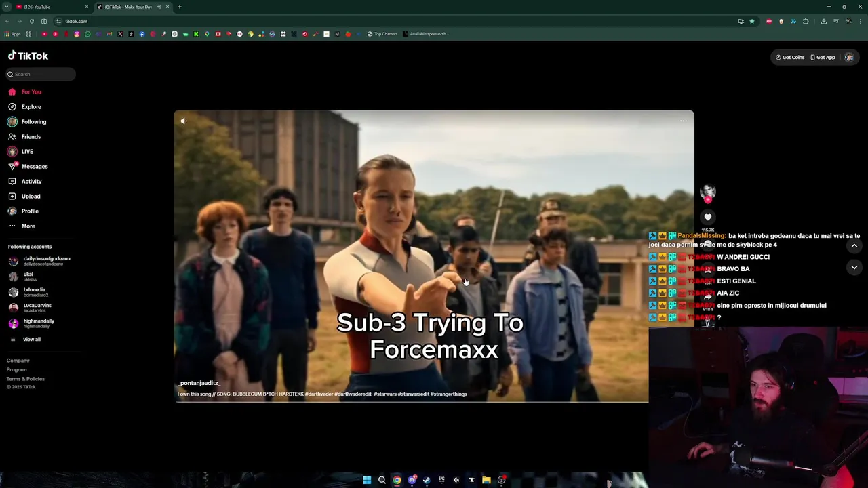This screenshot has width=868, height=488.
Task: Seek along the video progress bar
Action: tap(412, 402)
